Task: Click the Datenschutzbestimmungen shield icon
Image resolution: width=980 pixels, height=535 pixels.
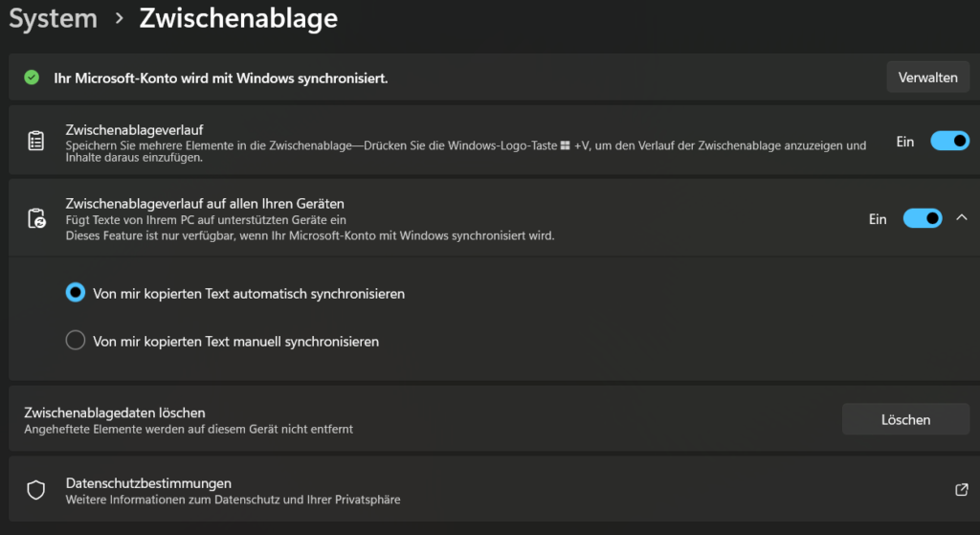Action: pos(36,490)
